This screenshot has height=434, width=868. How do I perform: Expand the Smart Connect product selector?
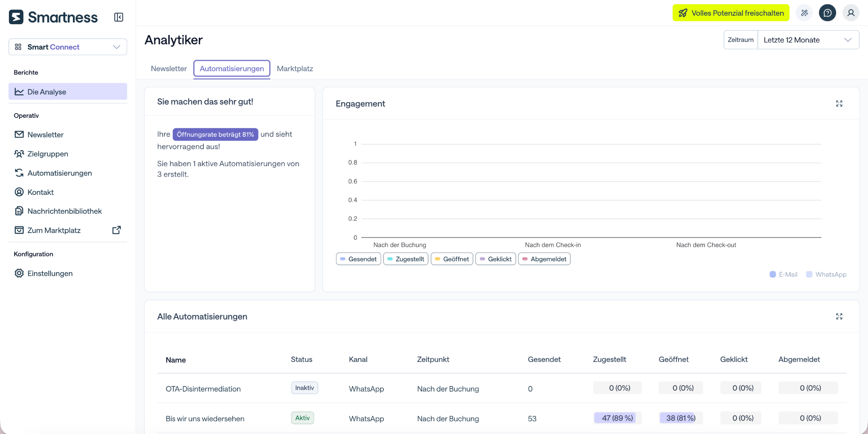(x=68, y=47)
